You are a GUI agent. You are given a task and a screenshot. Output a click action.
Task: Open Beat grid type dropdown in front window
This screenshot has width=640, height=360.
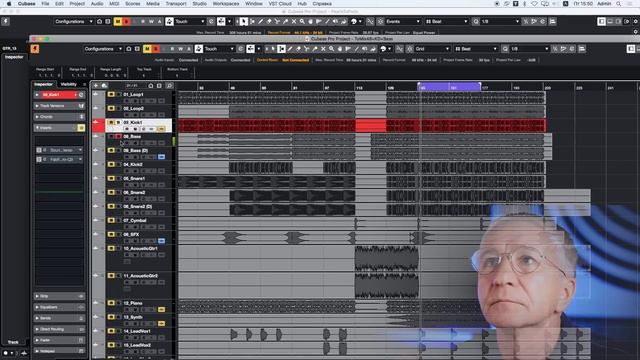476,49
